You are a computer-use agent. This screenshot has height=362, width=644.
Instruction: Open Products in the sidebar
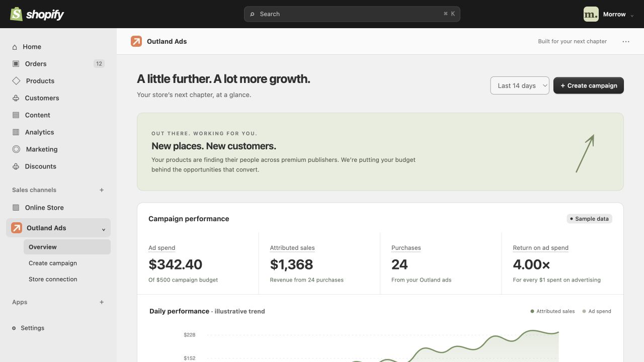tap(58, 81)
